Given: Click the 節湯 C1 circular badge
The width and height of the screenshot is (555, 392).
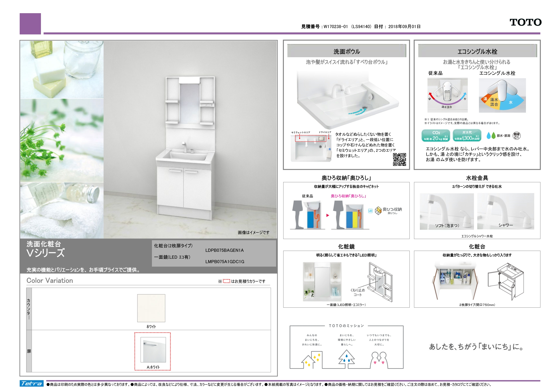Looking at the screenshot, I should [517, 135].
